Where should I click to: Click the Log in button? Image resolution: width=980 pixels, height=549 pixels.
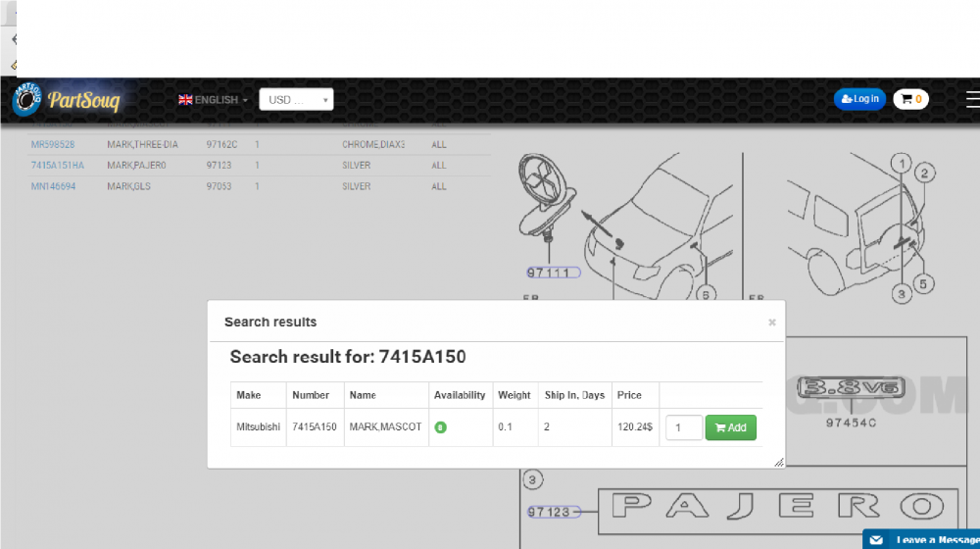[x=859, y=99]
